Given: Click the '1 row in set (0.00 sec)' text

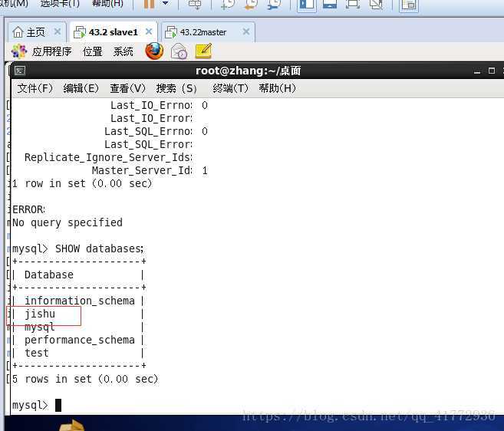Looking at the screenshot, I should coord(82,183).
